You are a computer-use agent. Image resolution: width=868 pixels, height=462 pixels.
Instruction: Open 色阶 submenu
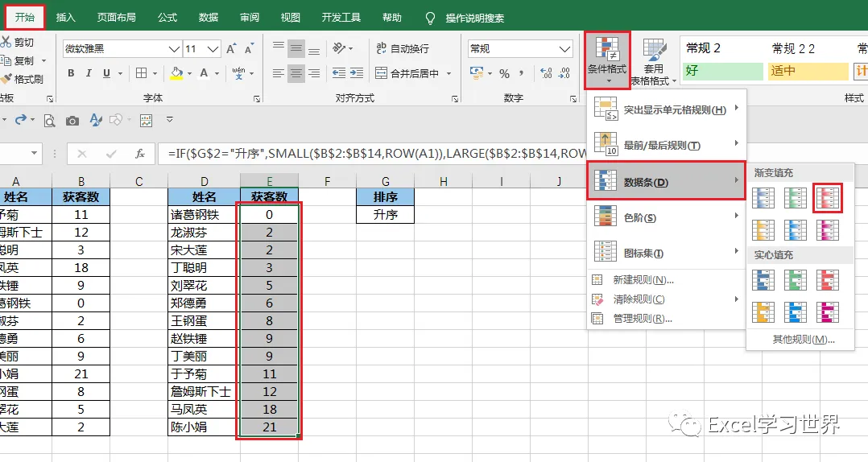[x=667, y=217]
